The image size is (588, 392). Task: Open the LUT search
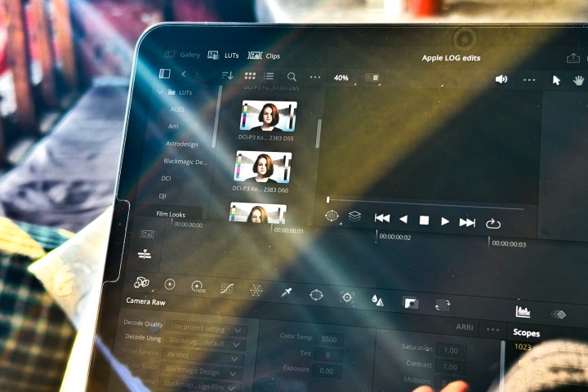[292, 77]
